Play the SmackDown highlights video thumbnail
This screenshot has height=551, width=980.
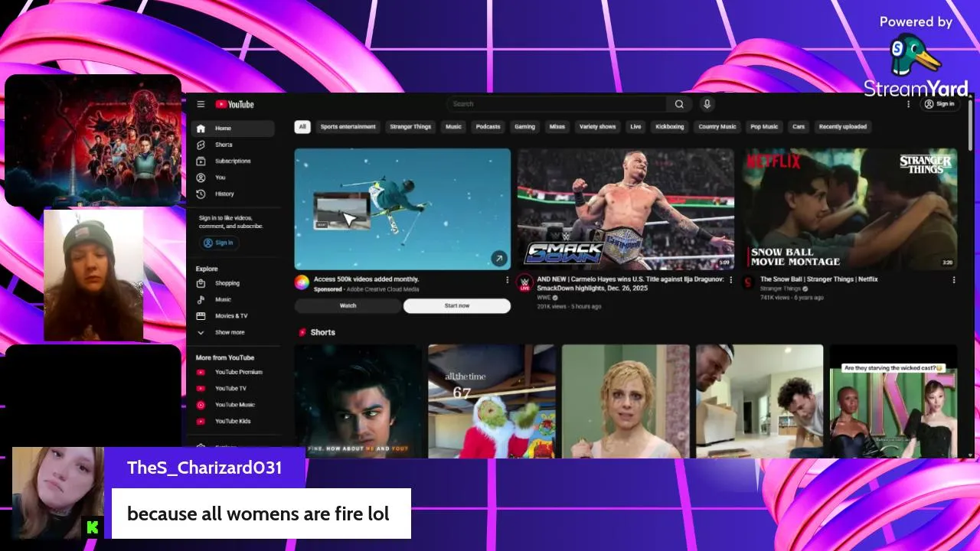click(626, 209)
